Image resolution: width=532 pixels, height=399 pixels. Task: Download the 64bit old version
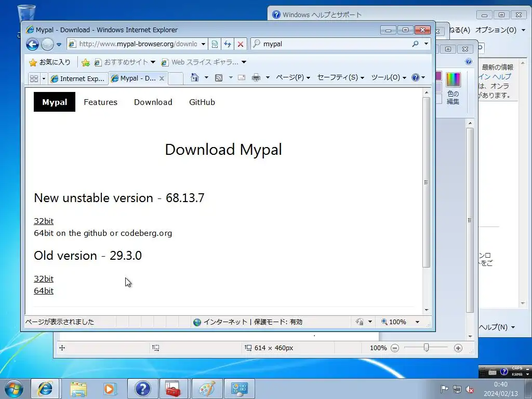pyautogui.click(x=44, y=291)
